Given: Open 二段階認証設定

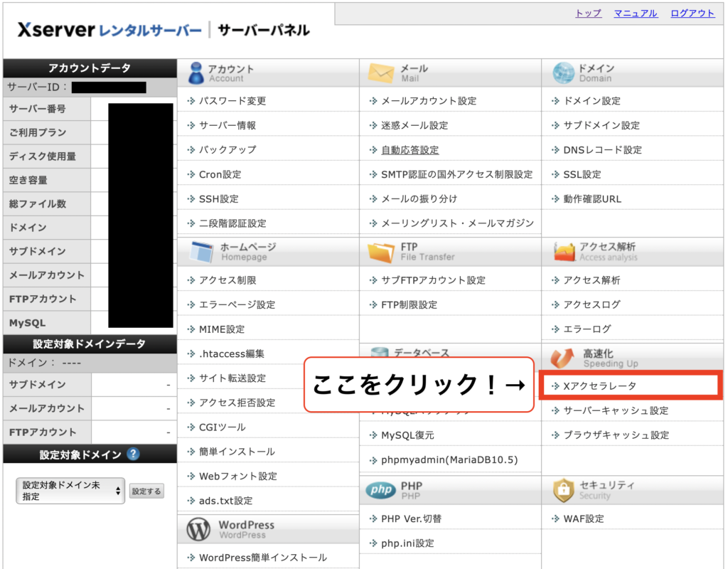Looking at the screenshot, I should tap(232, 223).
